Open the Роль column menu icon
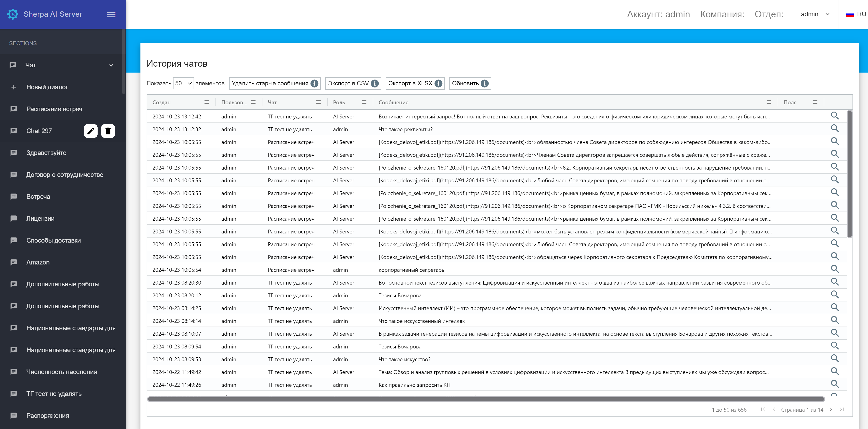This screenshot has width=868, height=429. point(364,102)
